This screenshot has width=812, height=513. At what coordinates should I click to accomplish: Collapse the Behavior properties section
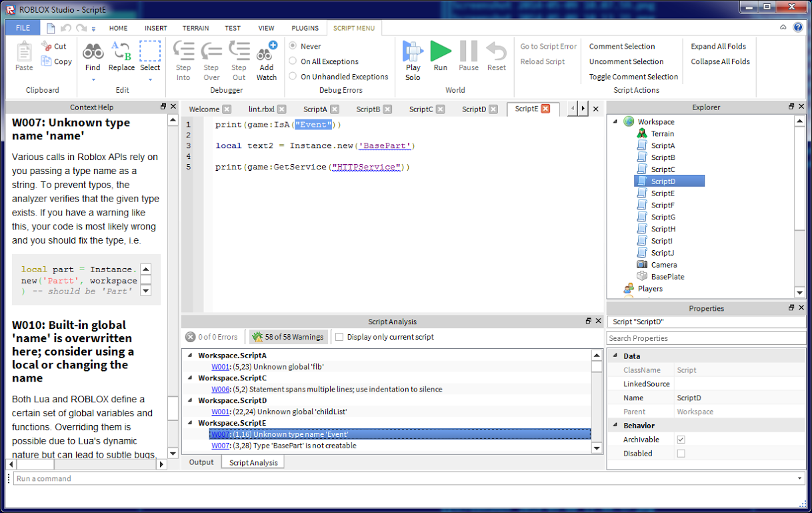coord(615,426)
